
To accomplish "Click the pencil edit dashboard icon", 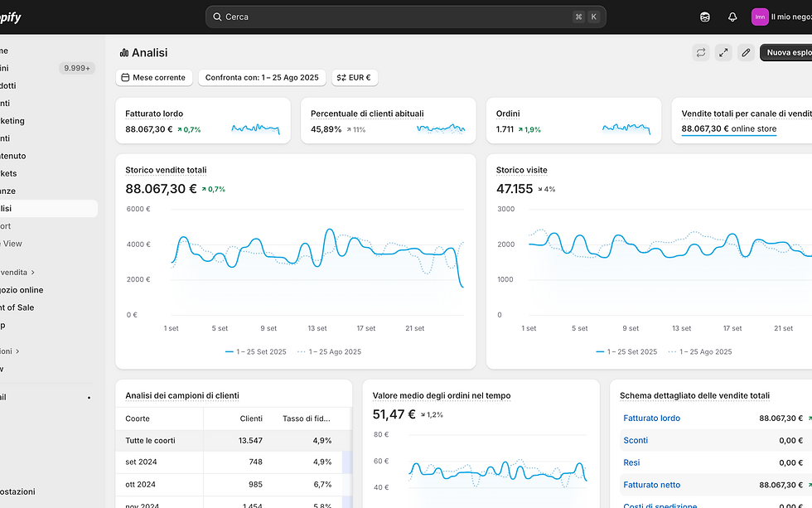I will (746, 53).
